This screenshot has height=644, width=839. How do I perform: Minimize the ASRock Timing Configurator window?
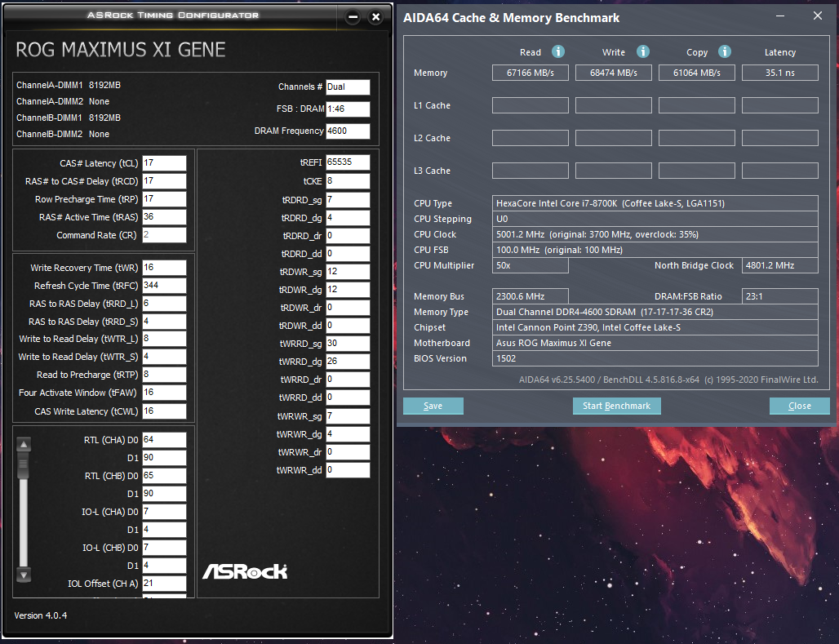click(353, 17)
